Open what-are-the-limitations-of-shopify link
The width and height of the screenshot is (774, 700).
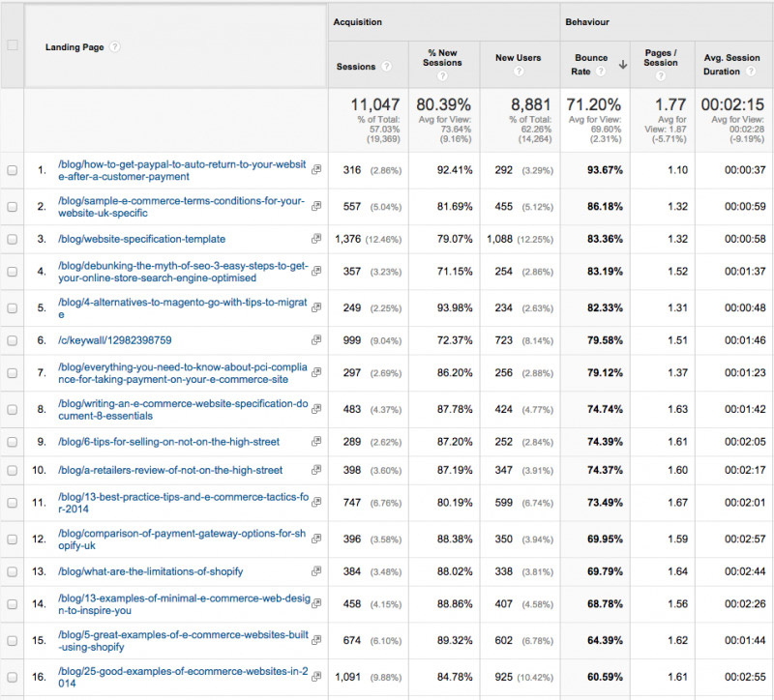151,571
